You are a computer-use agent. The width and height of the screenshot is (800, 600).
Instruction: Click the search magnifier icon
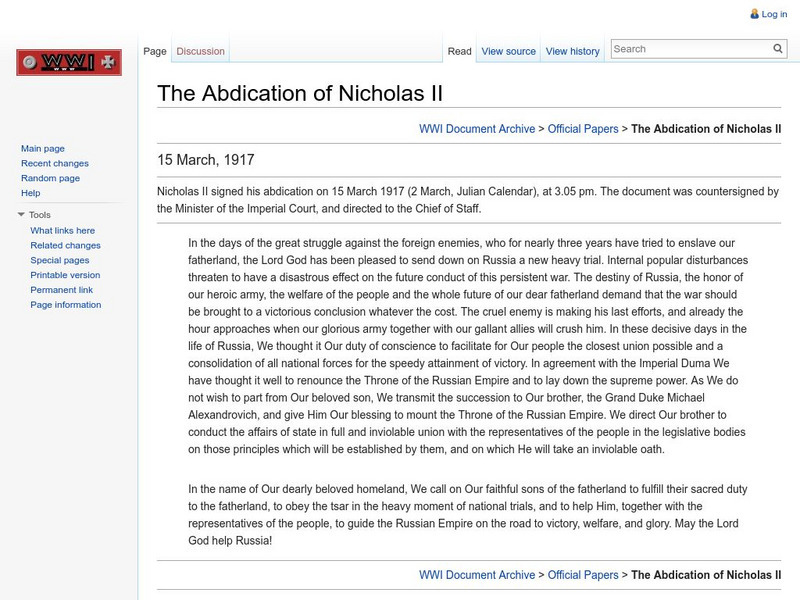pyautogui.click(x=778, y=47)
